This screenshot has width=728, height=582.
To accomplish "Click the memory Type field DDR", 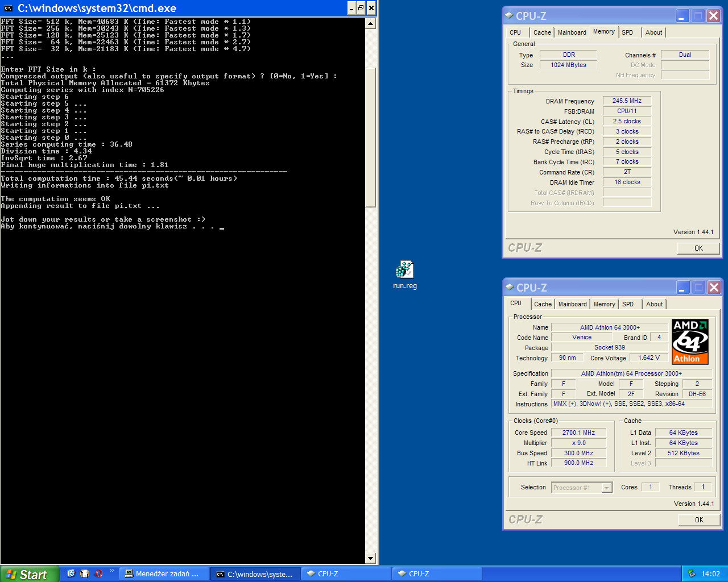I will (569, 55).
